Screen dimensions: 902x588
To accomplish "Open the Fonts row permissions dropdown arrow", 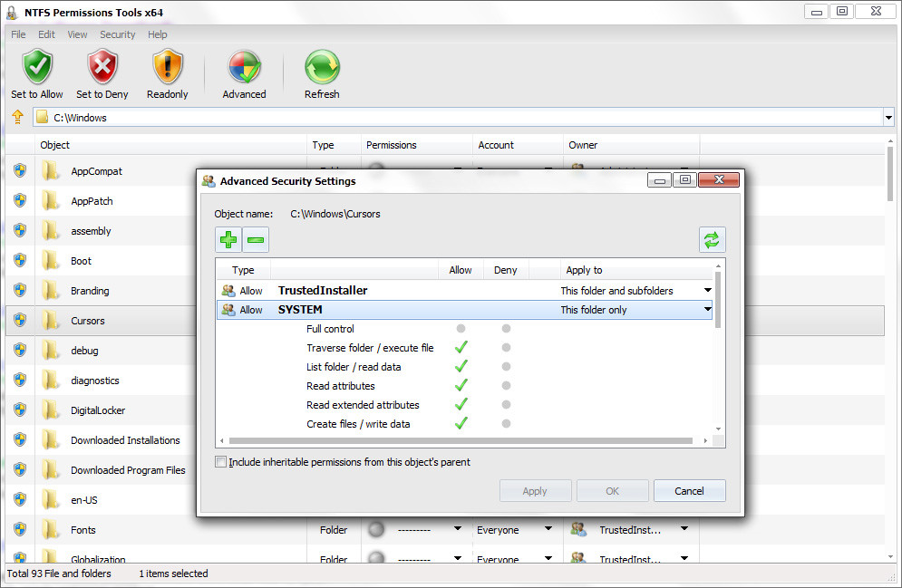I will 458,528.
